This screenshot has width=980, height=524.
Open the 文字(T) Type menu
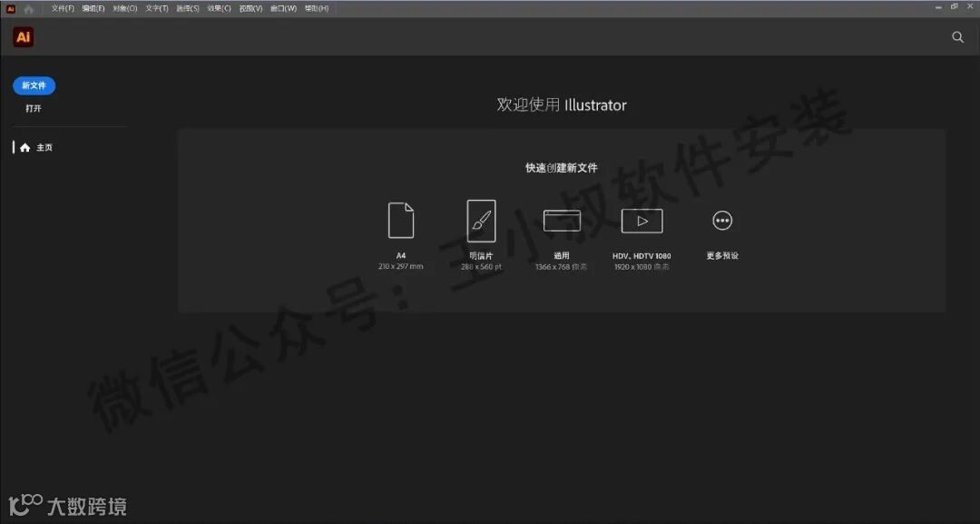[x=157, y=9]
